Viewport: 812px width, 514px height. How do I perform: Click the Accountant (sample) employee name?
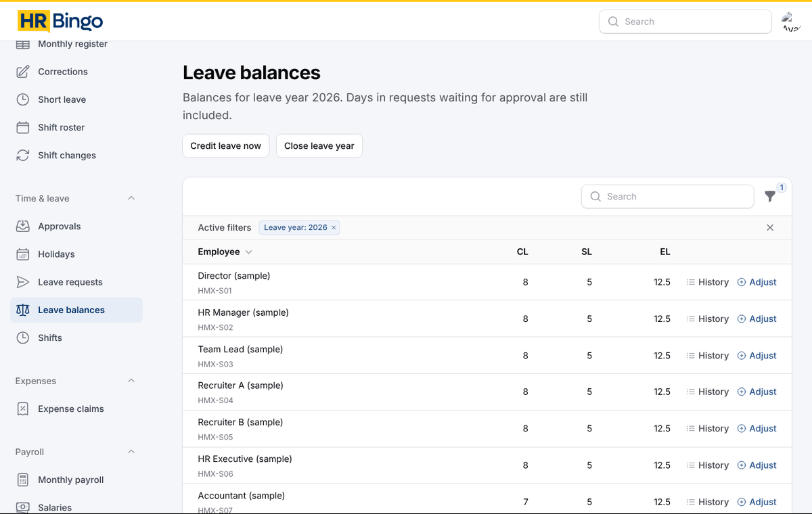pos(242,496)
